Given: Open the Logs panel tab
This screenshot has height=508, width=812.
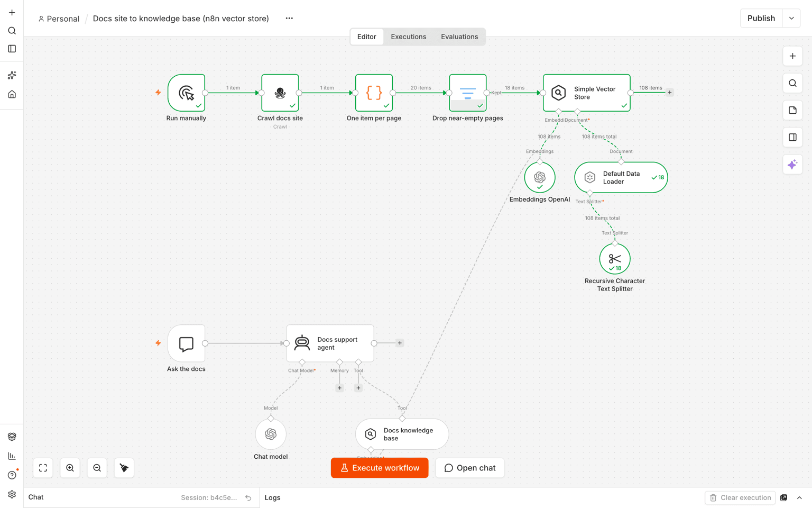Looking at the screenshot, I should coord(273,497).
